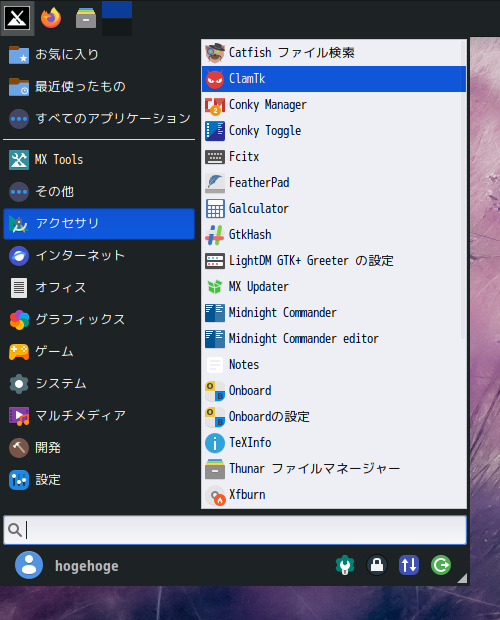Click the Conky Manager icon
This screenshot has height=620, width=500.
(215, 105)
